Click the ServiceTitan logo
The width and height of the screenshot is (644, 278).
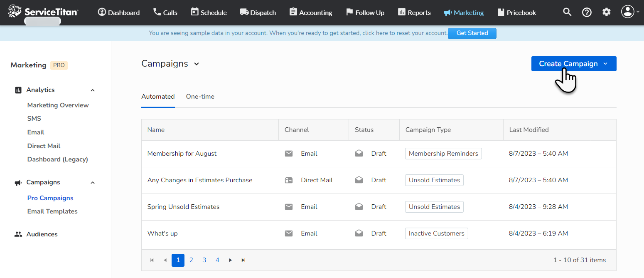pyautogui.click(x=43, y=12)
